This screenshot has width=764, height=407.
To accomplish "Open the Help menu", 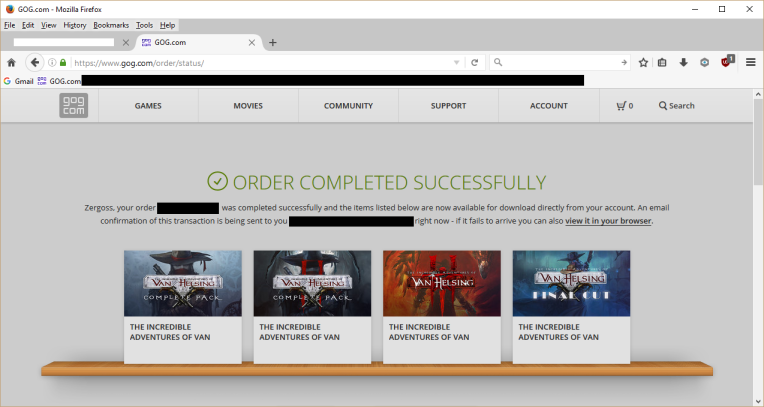I will pos(167,25).
